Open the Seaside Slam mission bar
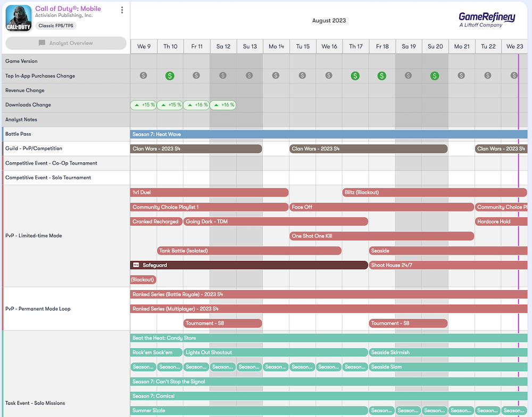Image resolution: width=532 pixels, height=417 pixels. (448, 367)
